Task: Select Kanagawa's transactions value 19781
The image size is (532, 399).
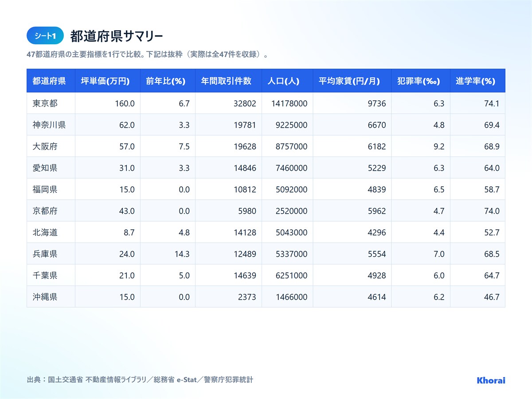Action: (228, 125)
